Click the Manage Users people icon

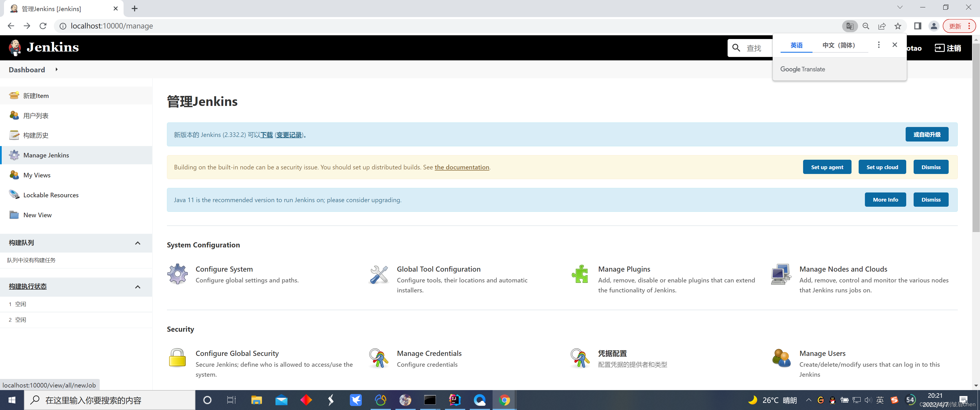tap(781, 358)
